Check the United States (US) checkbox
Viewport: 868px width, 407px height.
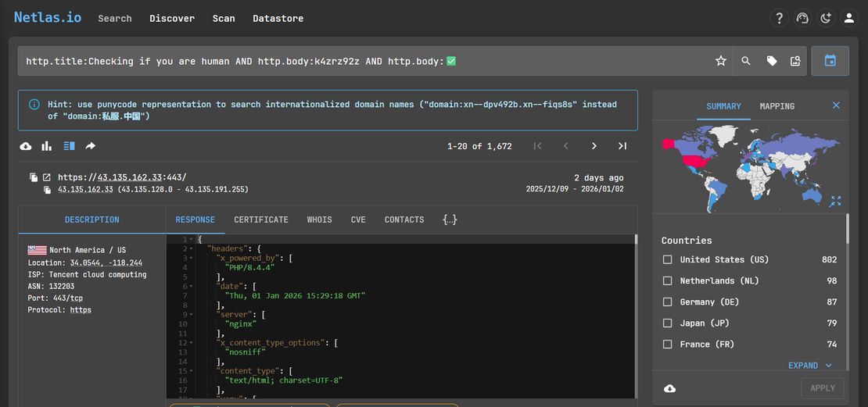pos(667,259)
